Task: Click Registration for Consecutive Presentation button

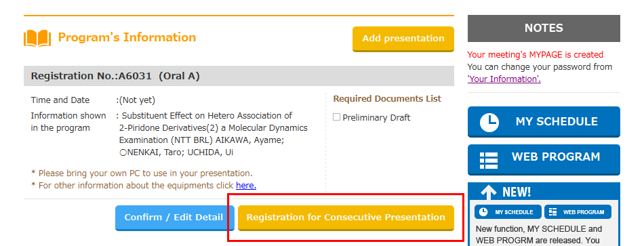Action: tap(346, 218)
